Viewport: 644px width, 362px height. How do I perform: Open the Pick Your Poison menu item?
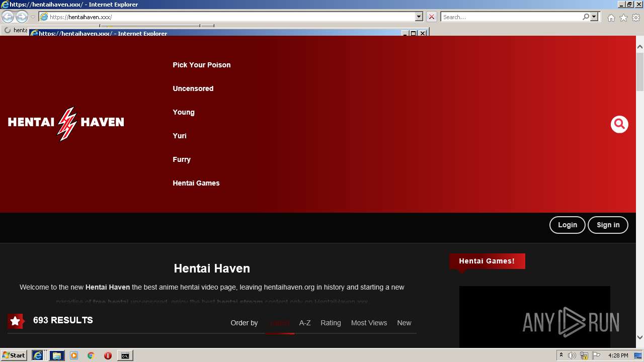tap(201, 65)
